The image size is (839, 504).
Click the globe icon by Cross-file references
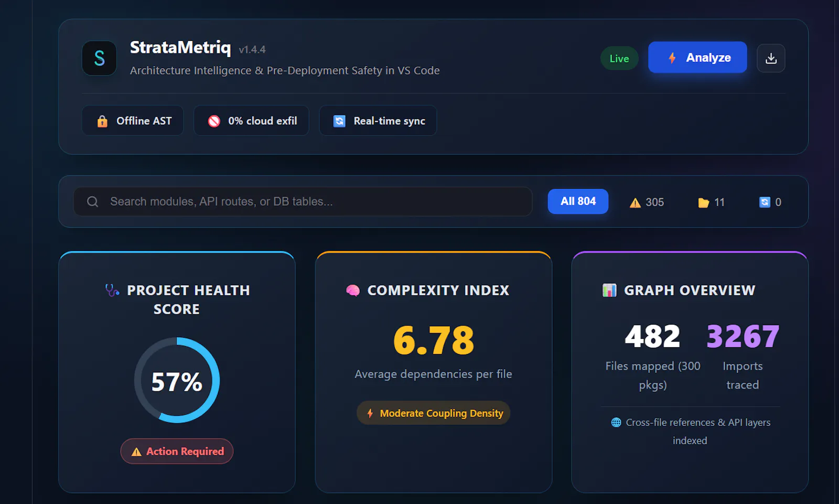(616, 422)
